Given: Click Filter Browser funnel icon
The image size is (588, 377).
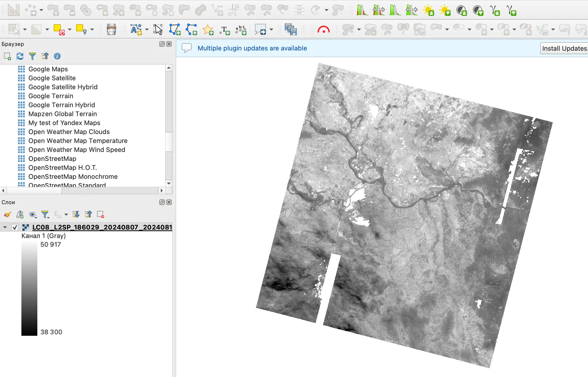Looking at the screenshot, I should (32, 56).
